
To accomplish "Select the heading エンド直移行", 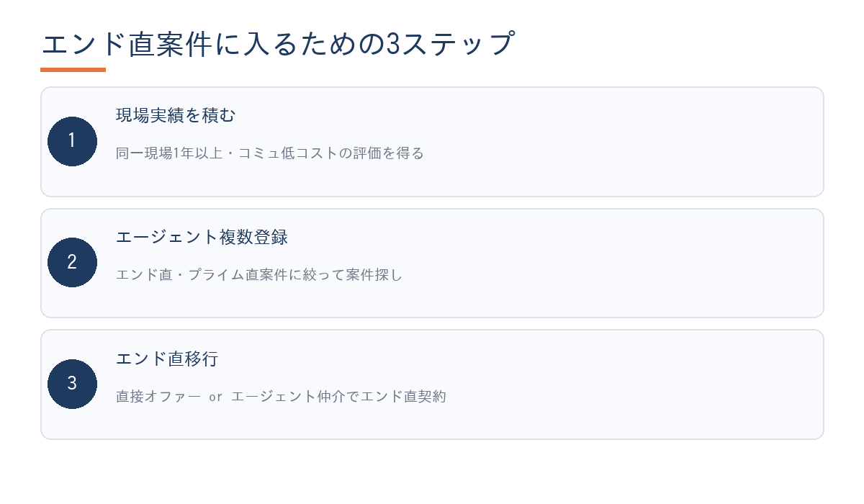I will pyautogui.click(x=167, y=358).
